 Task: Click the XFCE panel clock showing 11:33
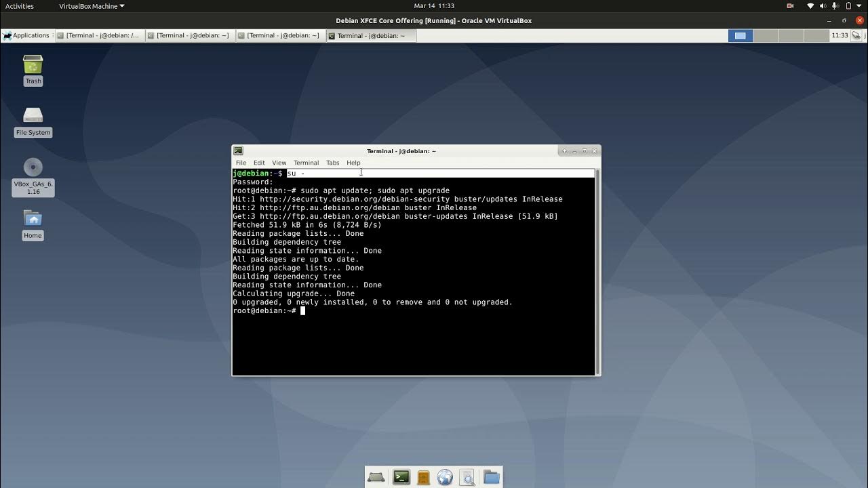840,35
